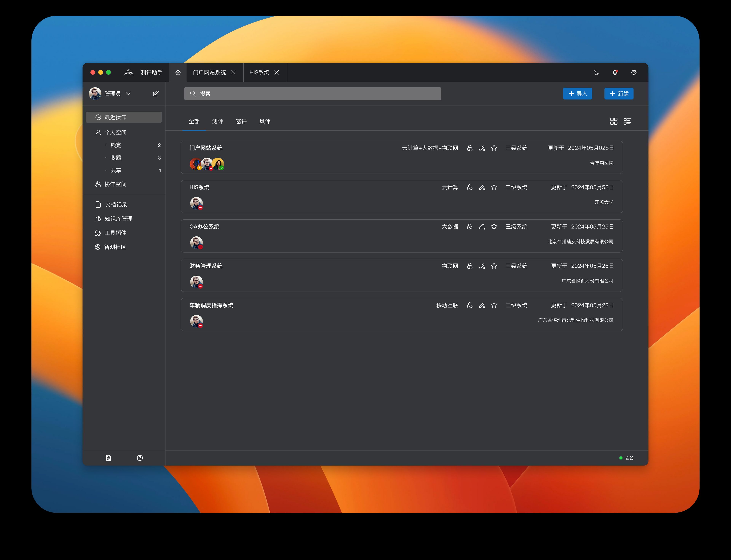Switch to 门户网站系统 window tab
Image resolution: width=731 pixels, height=560 pixels.
pyautogui.click(x=209, y=72)
